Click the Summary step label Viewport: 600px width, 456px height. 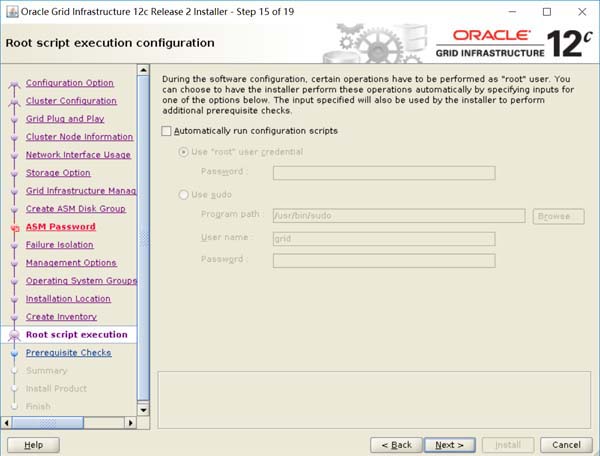pyautogui.click(x=46, y=371)
